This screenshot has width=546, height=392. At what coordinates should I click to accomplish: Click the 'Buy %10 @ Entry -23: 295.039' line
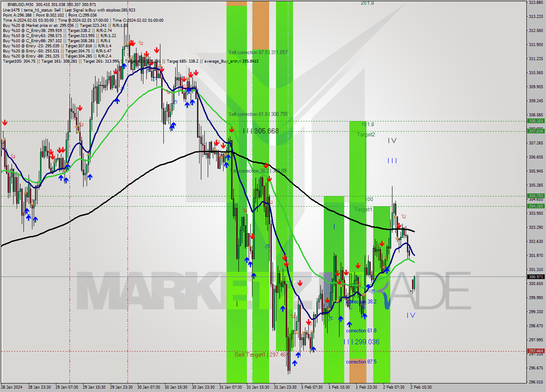[57, 46]
